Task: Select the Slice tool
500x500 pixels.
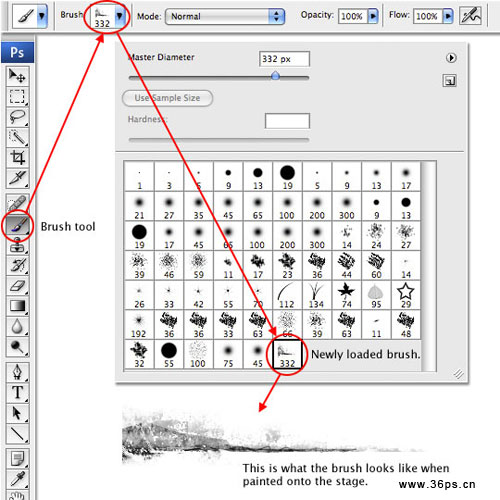Action: pyautogui.click(x=17, y=178)
